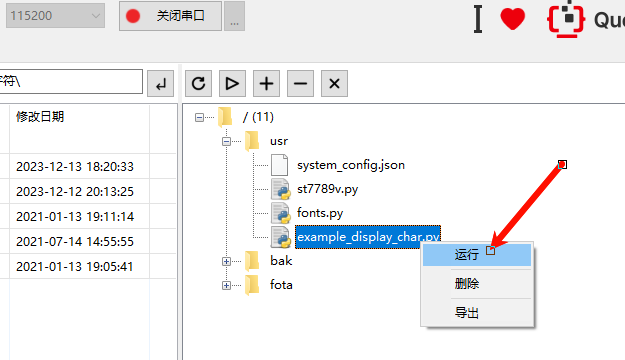Image resolution: width=625 pixels, height=360 pixels.
Task: Click the example_display_char.py Python icon
Action: [x=281, y=237]
